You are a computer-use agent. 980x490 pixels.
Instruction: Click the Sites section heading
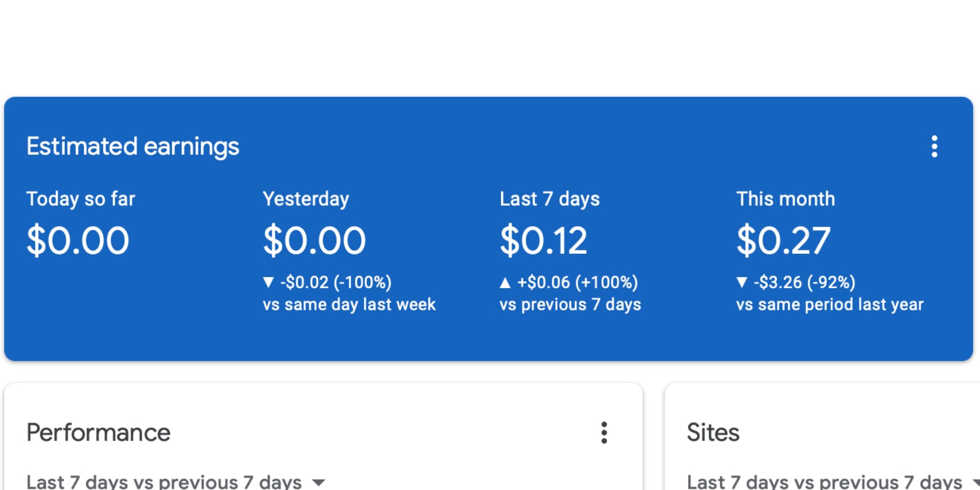pyautogui.click(x=713, y=433)
